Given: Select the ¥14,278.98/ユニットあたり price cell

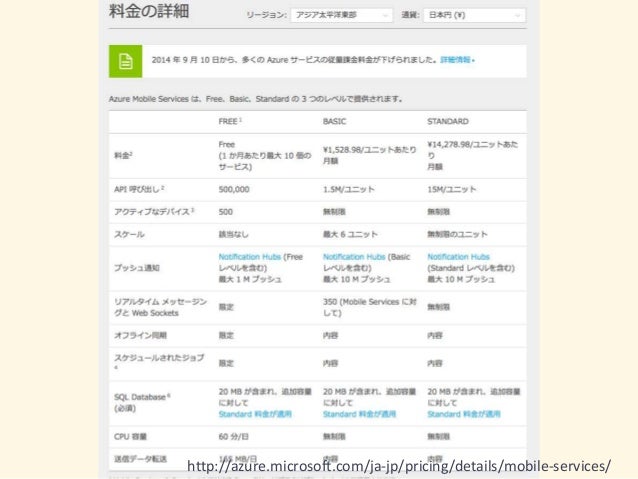Looking at the screenshot, I should click(x=472, y=155).
